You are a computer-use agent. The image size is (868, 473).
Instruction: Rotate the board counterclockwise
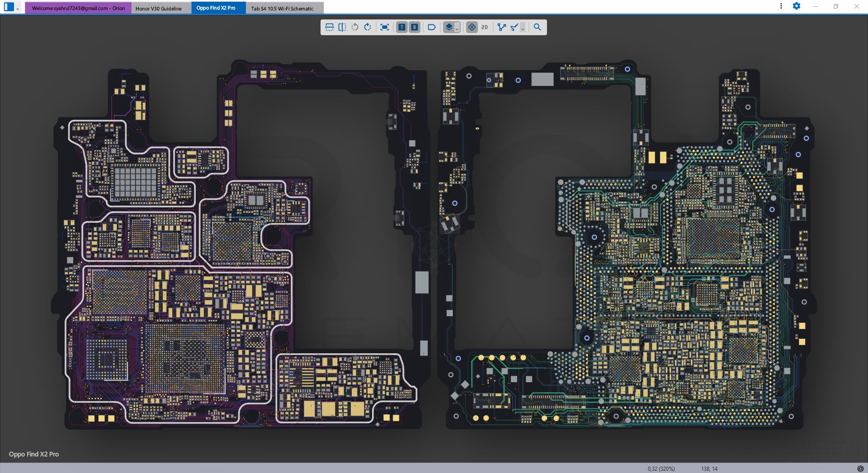[355, 27]
